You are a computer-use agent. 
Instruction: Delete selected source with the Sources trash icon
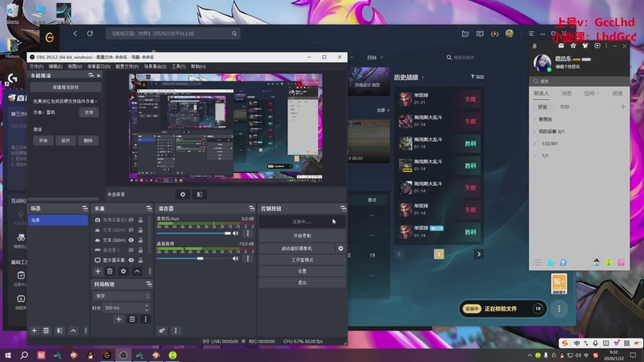pos(109,271)
